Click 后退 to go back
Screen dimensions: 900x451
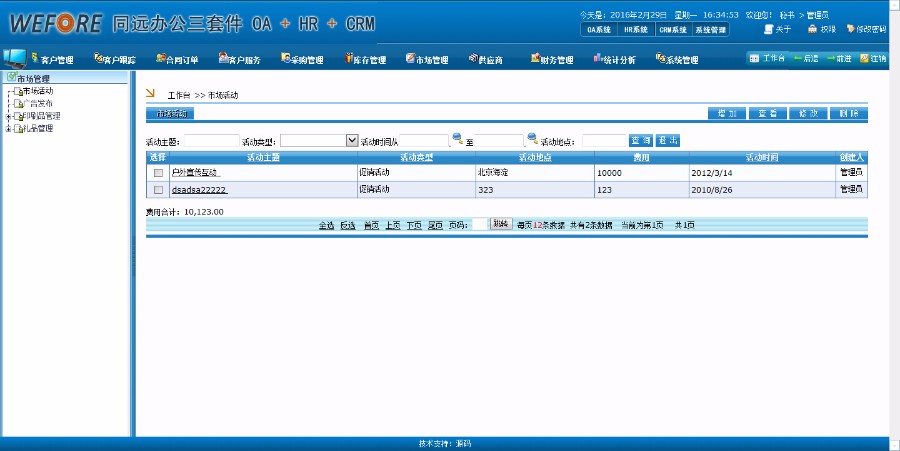(x=806, y=59)
